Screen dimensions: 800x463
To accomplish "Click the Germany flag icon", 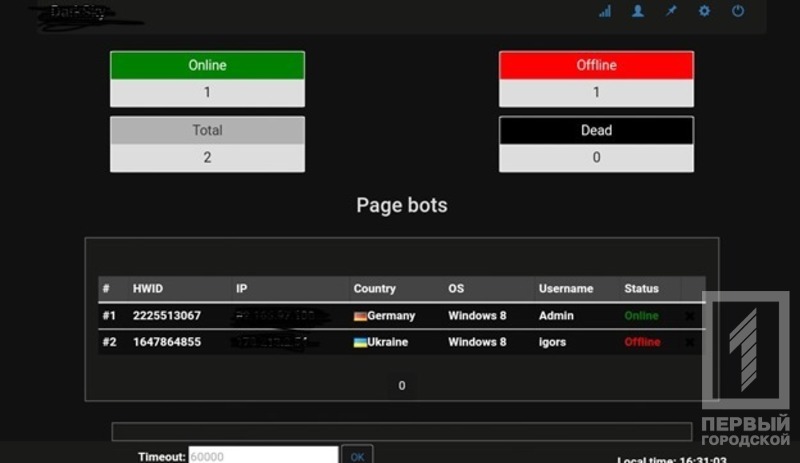I will coord(360,316).
